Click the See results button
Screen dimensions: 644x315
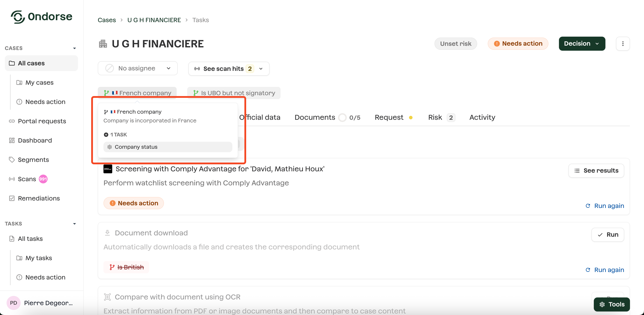point(596,171)
